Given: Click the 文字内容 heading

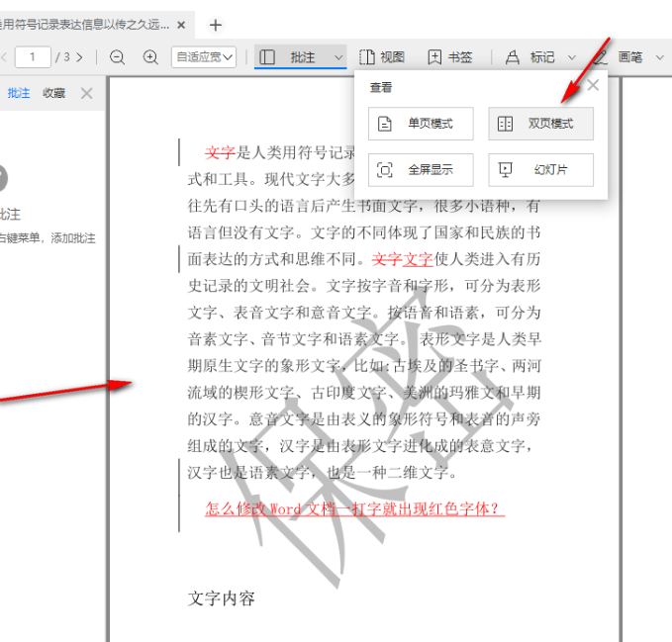Looking at the screenshot, I should [x=221, y=598].
